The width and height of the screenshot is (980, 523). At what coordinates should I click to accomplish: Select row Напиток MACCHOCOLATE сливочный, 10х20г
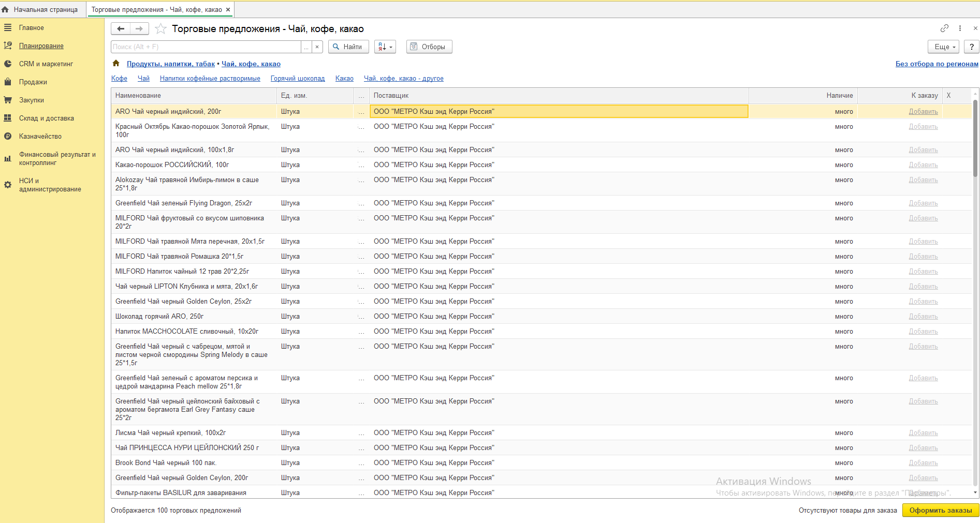click(541, 331)
